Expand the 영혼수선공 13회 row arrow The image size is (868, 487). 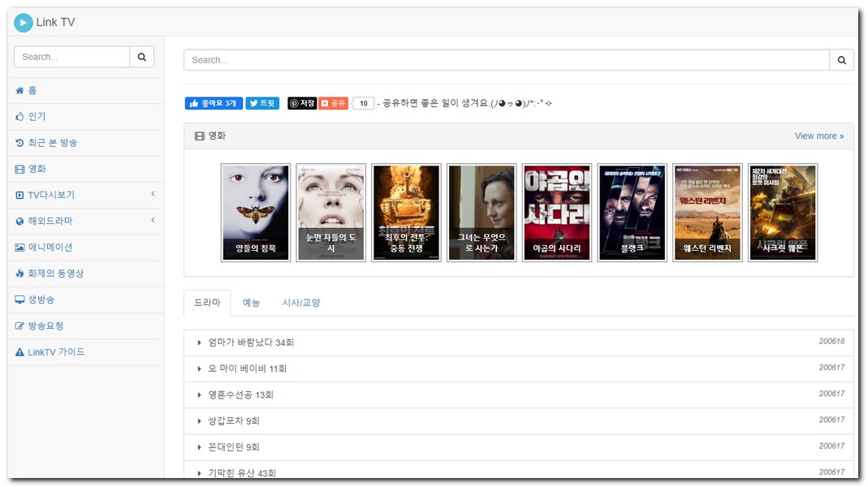click(199, 395)
